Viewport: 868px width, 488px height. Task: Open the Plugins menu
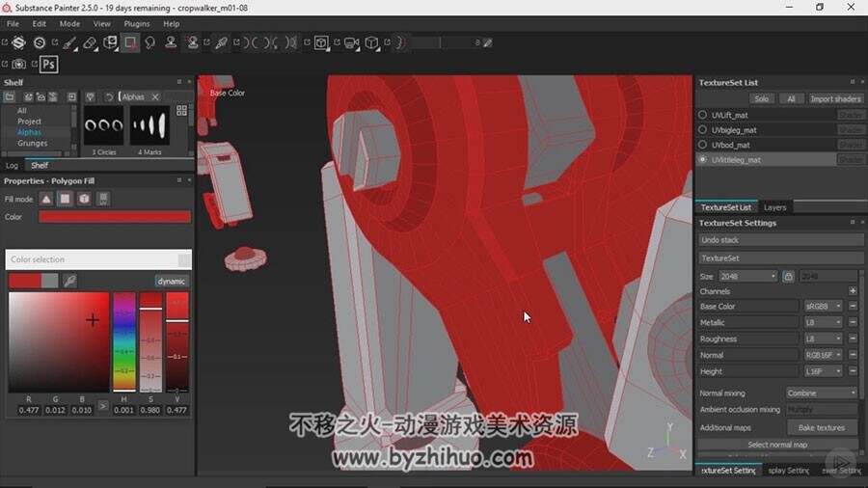click(137, 24)
